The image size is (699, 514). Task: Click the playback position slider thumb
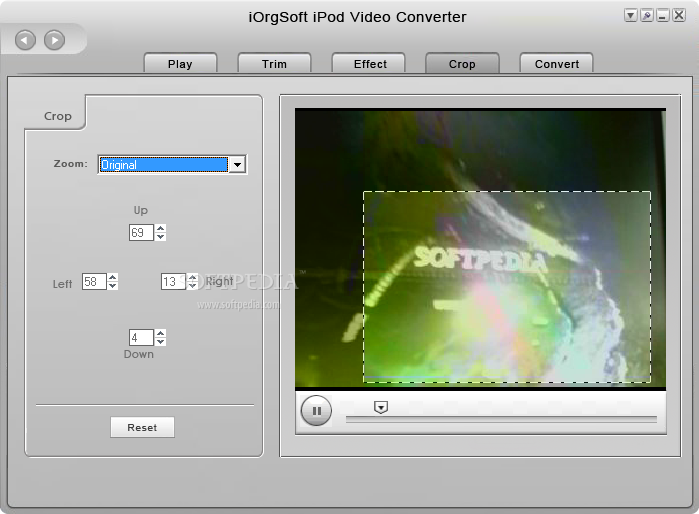[381, 407]
